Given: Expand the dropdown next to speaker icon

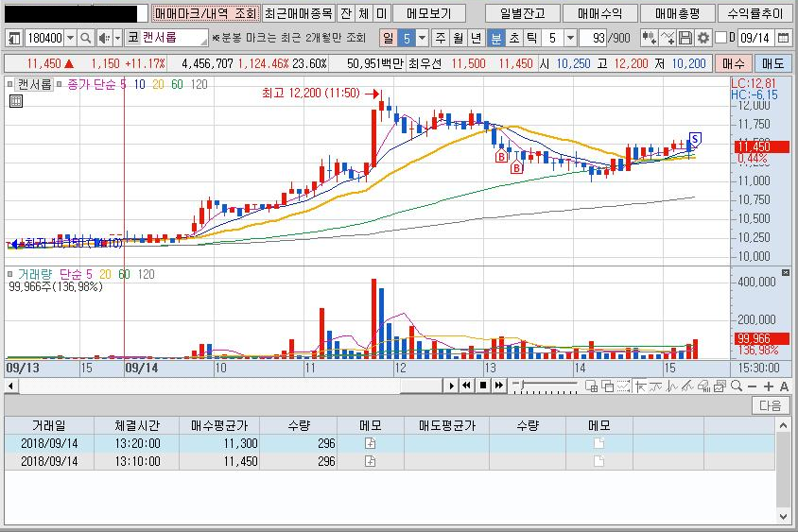Looking at the screenshot, I should (x=117, y=38).
